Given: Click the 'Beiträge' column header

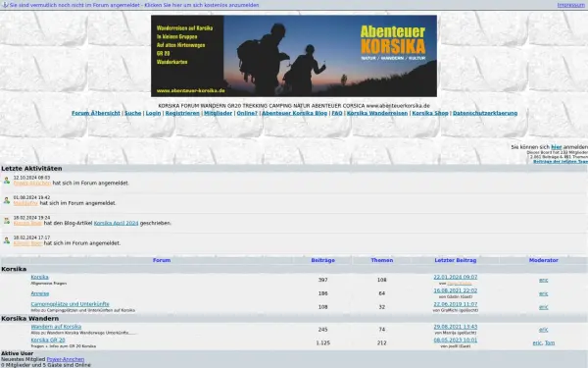Looking at the screenshot, I should click(x=322, y=260).
